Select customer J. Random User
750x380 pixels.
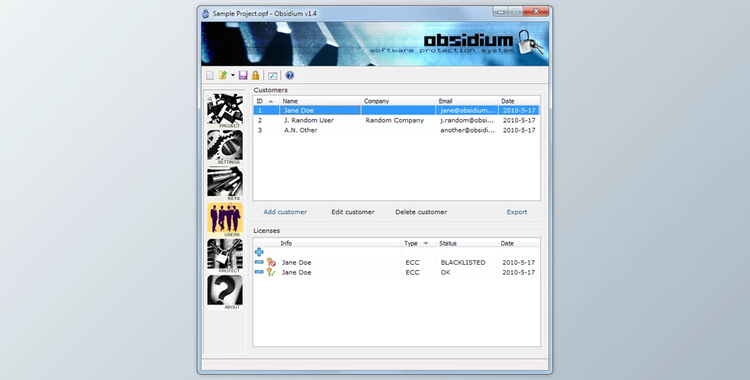pos(309,120)
